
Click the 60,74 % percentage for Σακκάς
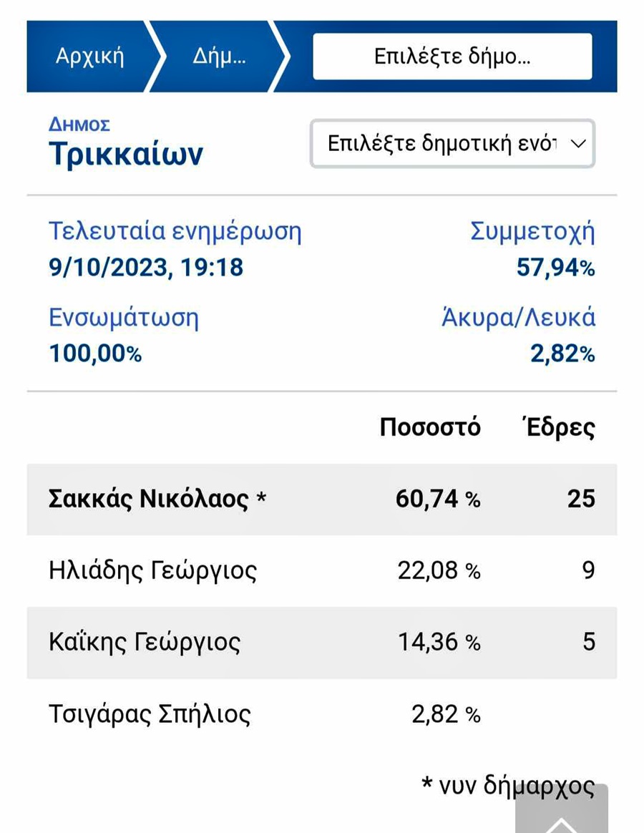[438, 500]
